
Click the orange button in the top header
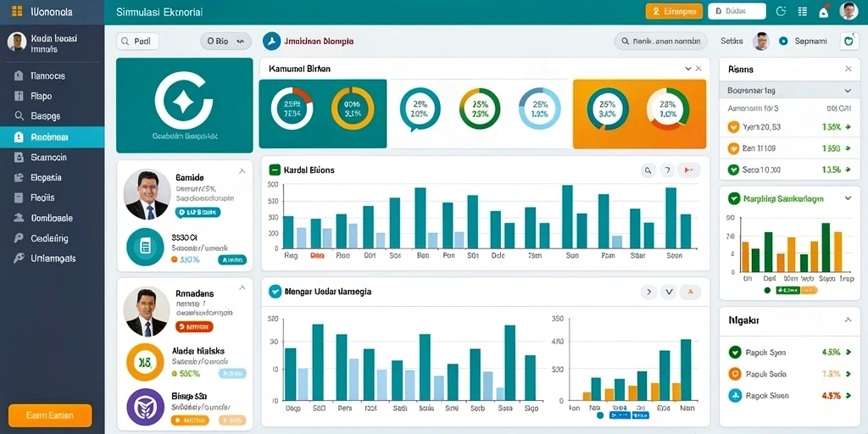pyautogui.click(x=674, y=11)
